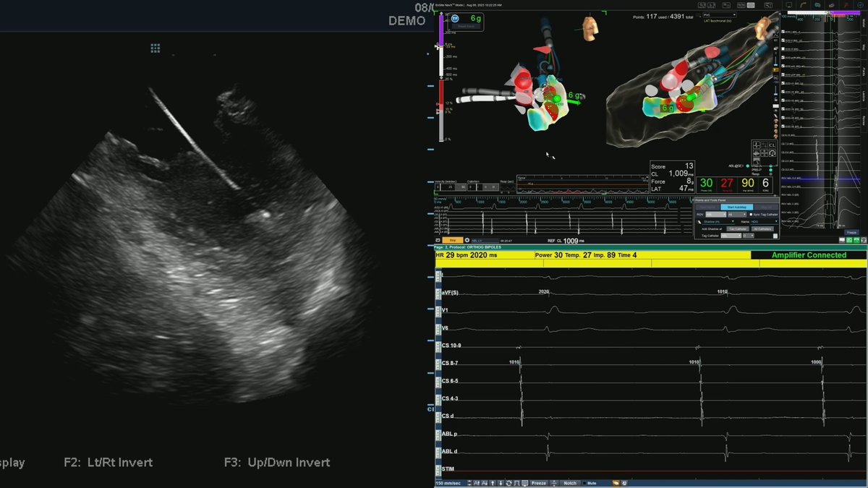Click the enlarge amplitude A-up icon in recorder toolbar
The image size is (868, 488).
coord(477,483)
